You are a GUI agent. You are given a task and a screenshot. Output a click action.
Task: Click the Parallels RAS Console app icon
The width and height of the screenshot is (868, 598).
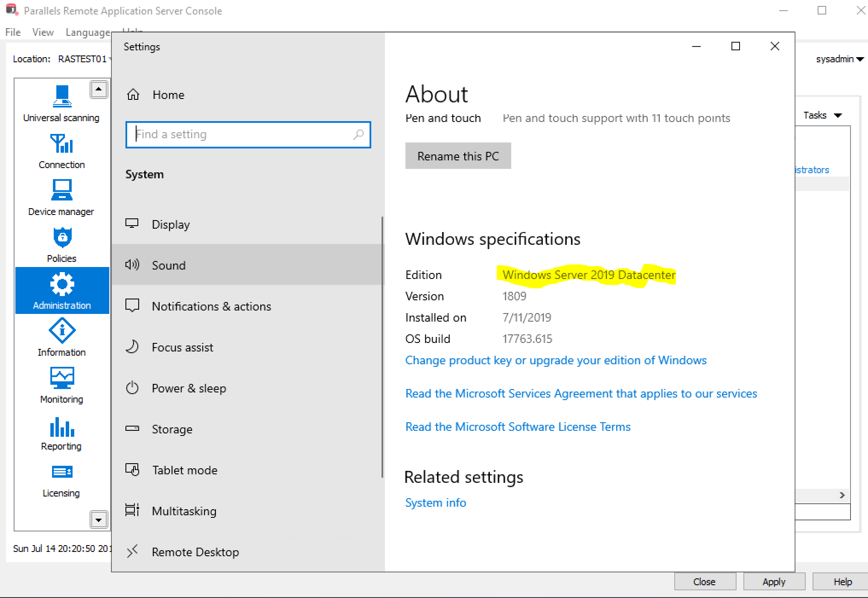click(12, 10)
